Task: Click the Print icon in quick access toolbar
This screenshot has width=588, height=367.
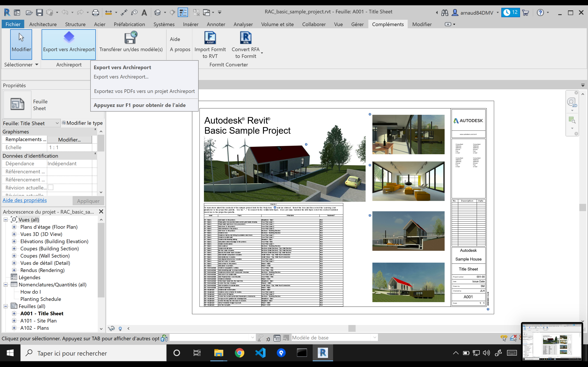Action: coord(96,12)
